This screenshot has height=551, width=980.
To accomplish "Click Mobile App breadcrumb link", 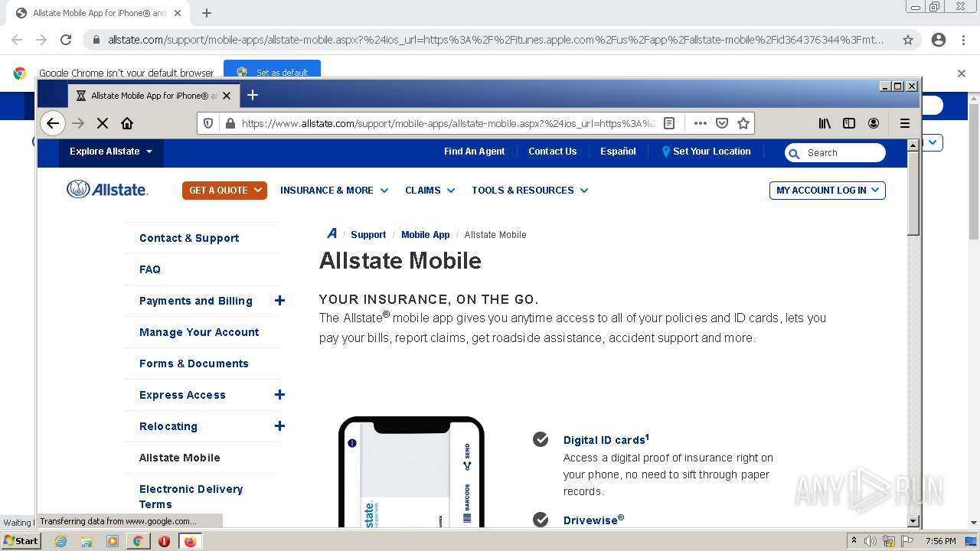I will click(426, 235).
